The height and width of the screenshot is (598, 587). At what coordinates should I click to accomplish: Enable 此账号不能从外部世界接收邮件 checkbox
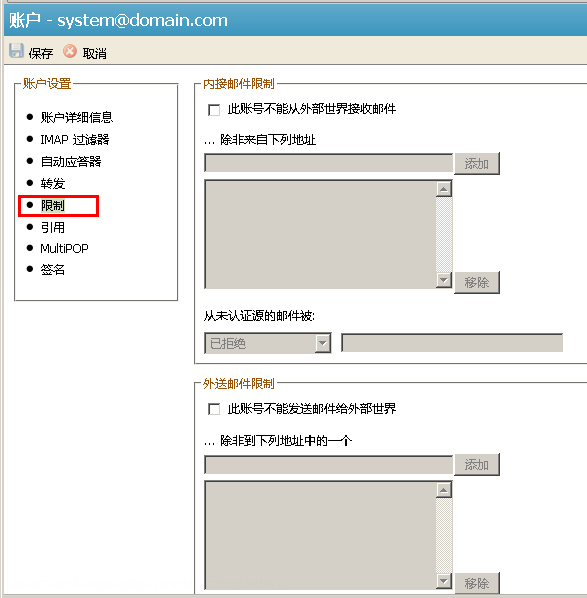point(214,110)
